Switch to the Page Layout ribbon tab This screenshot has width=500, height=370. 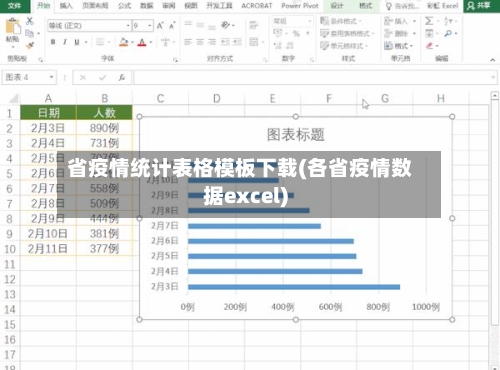[95, 6]
